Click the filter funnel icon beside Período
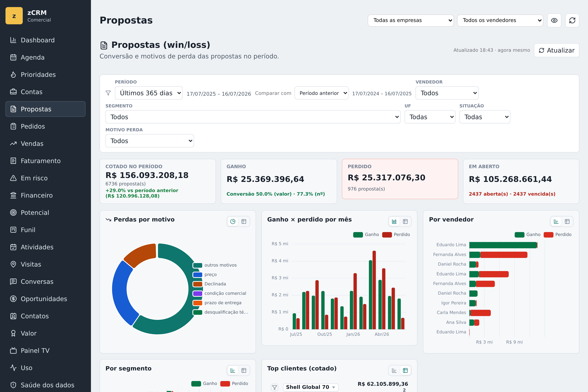The height and width of the screenshot is (392, 588). (x=108, y=93)
